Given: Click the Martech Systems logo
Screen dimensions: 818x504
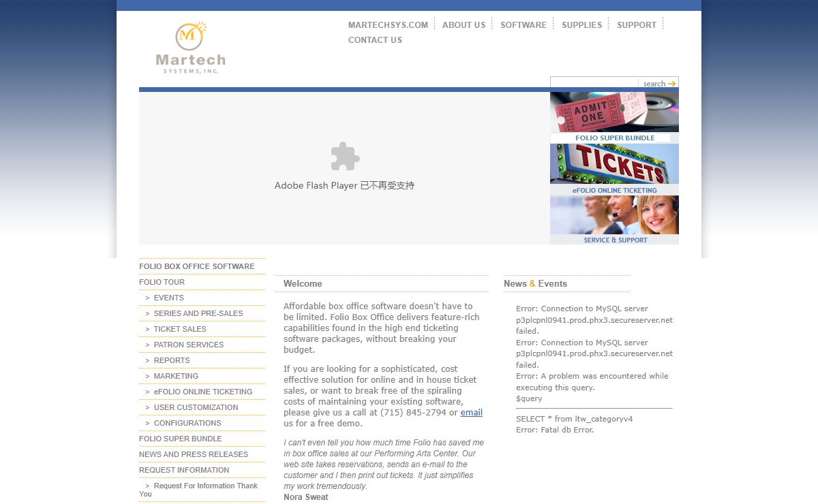Looking at the screenshot, I should tap(190, 48).
